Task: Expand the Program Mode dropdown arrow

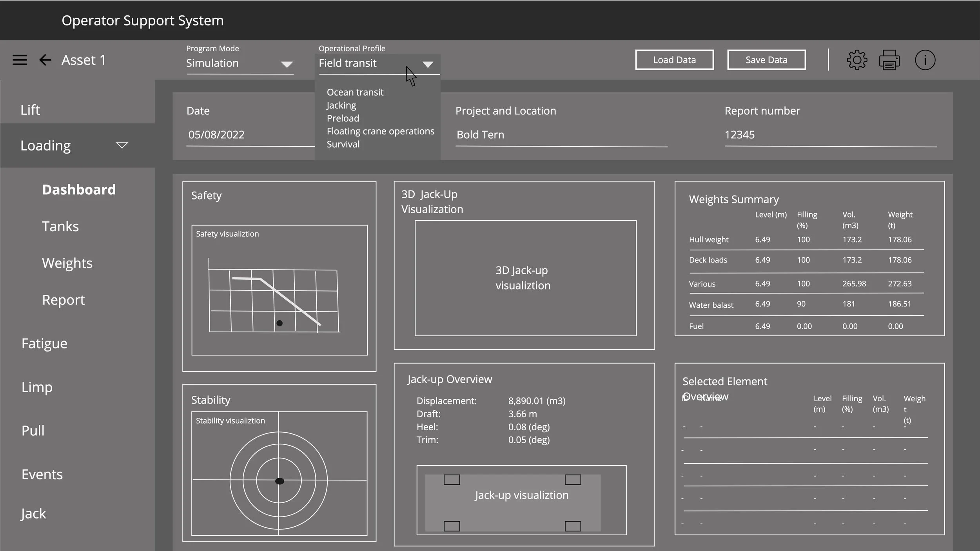Action: tap(287, 64)
